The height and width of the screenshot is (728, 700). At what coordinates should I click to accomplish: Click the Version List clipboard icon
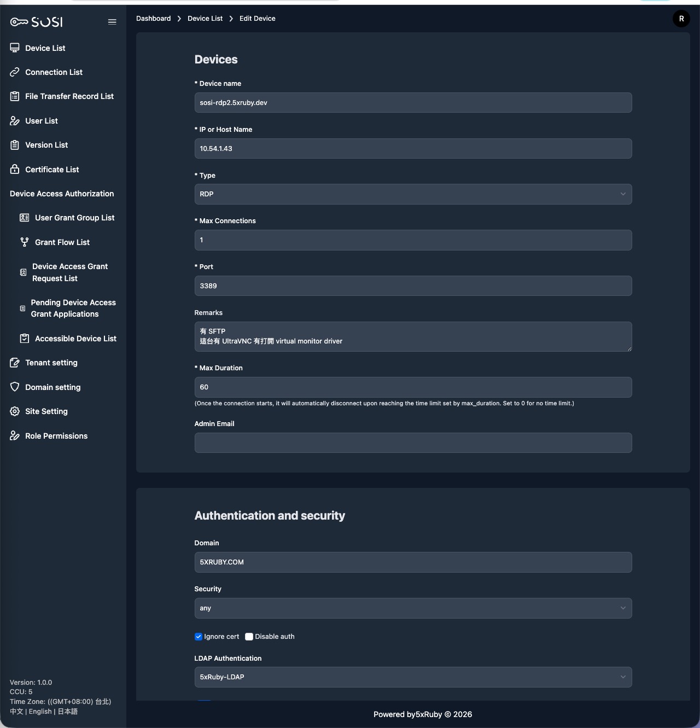coord(15,145)
